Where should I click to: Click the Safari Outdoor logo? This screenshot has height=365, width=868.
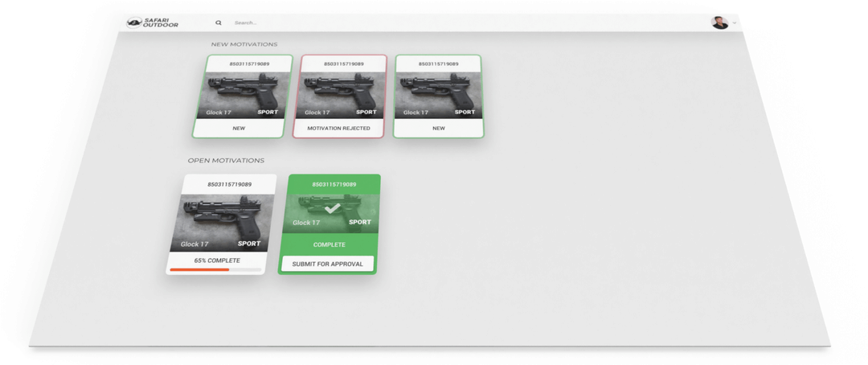[x=152, y=23]
